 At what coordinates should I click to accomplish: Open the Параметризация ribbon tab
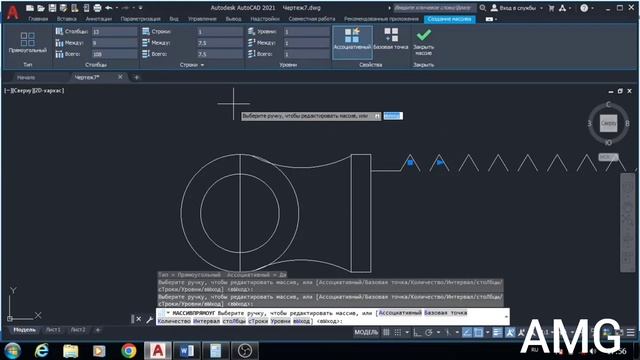tap(140, 19)
